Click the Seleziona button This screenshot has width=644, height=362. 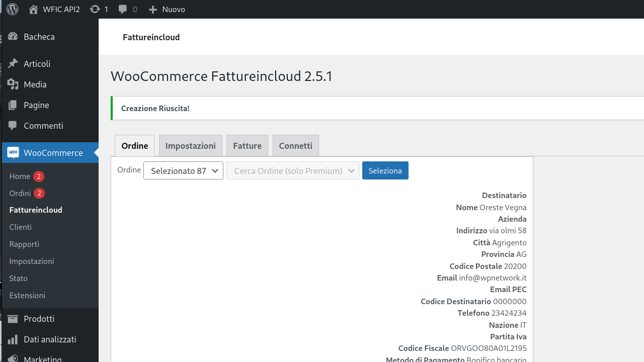click(385, 170)
